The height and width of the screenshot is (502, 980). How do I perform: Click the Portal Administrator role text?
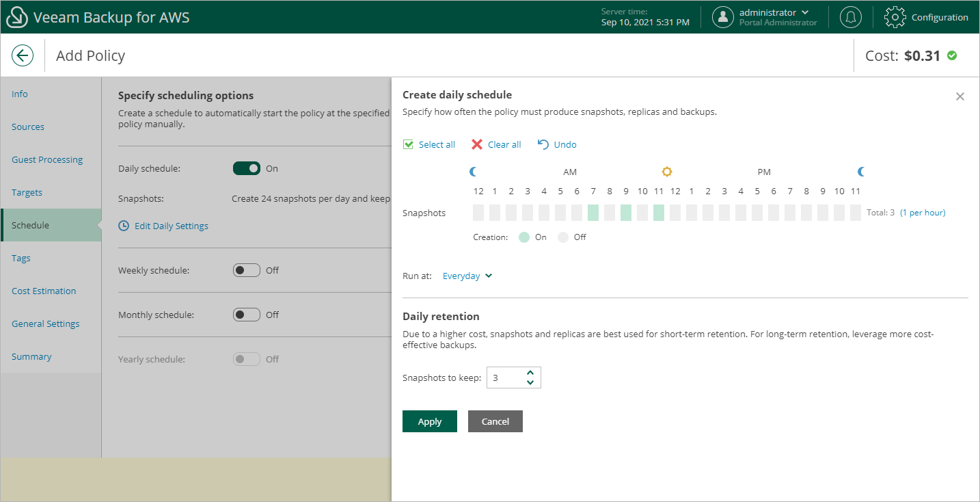pos(778,23)
